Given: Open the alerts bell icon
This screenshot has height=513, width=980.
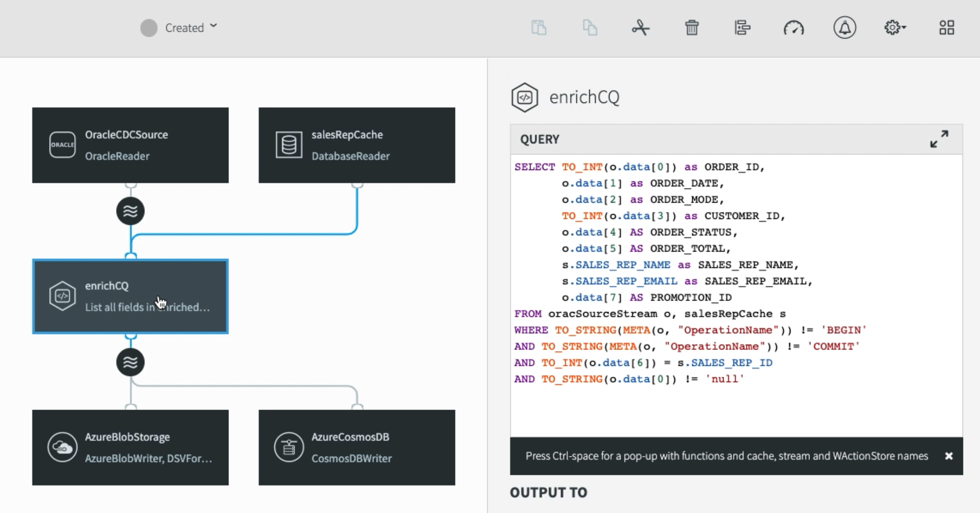Looking at the screenshot, I should point(845,28).
